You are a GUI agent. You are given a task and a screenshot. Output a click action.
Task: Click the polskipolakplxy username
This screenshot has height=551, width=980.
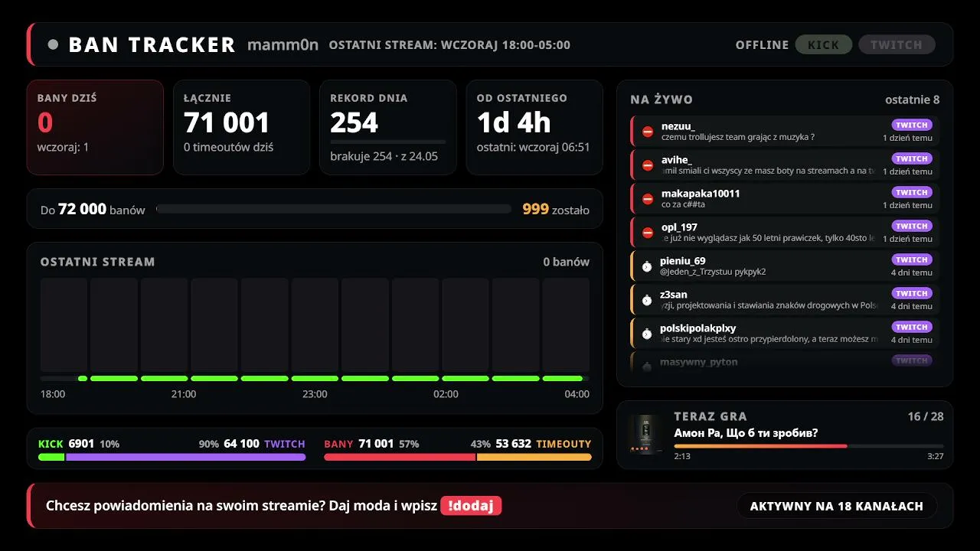698,328
